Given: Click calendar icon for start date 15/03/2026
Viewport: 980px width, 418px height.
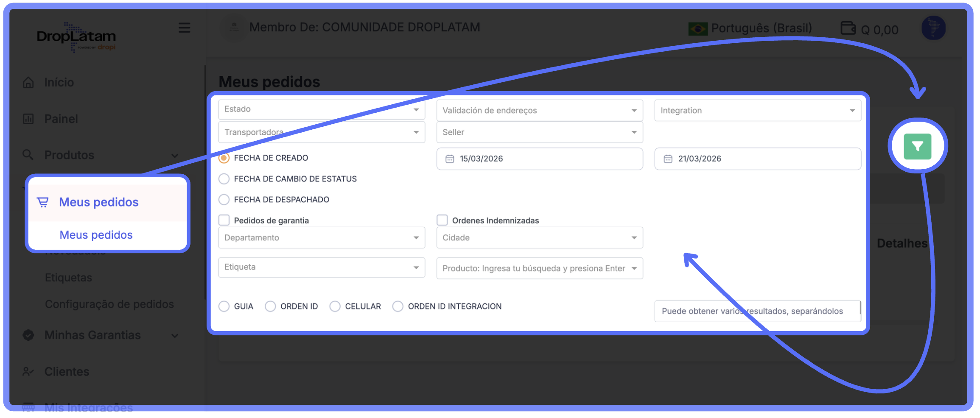Looking at the screenshot, I should point(450,159).
